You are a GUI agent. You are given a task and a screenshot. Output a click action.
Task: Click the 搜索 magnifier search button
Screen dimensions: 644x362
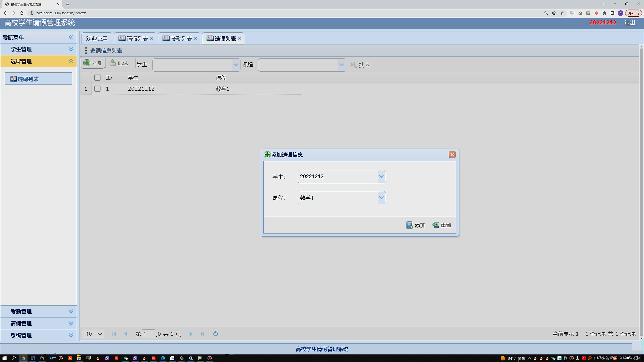point(360,65)
